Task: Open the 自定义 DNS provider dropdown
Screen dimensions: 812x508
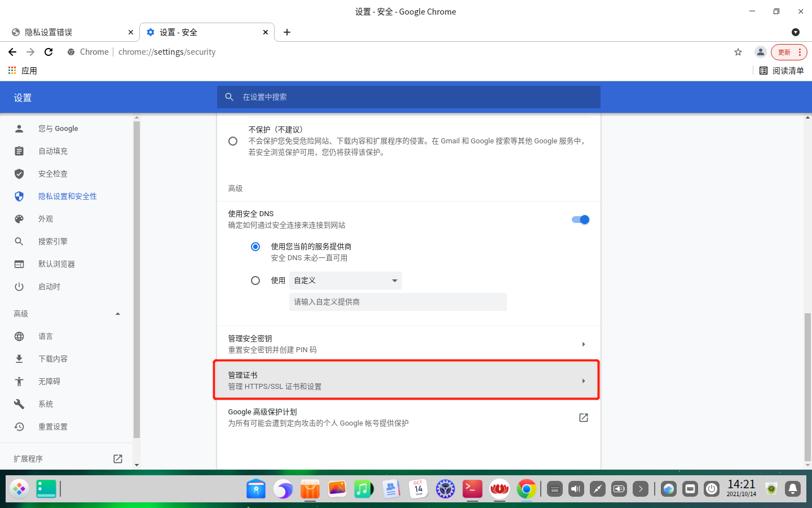Action: (x=346, y=281)
